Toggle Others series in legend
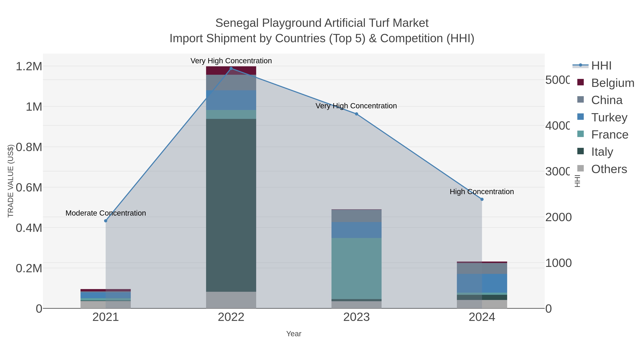 [x=602, y=169]
